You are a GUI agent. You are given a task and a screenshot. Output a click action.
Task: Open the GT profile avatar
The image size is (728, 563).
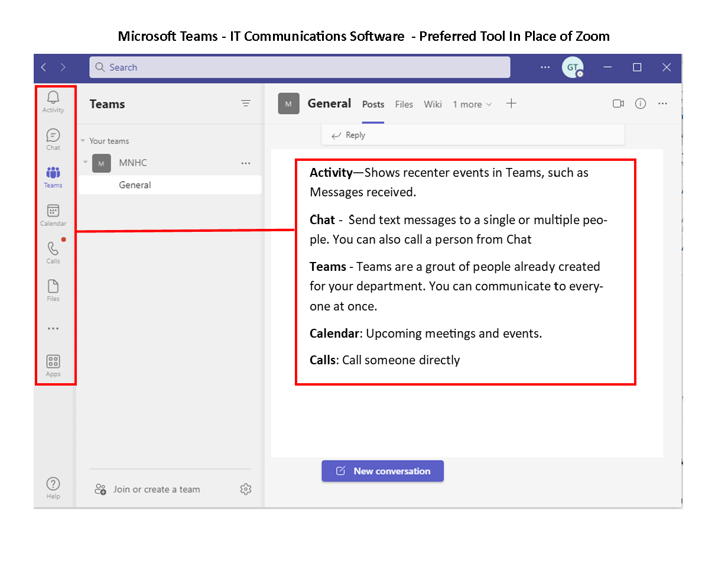point(573,67)
